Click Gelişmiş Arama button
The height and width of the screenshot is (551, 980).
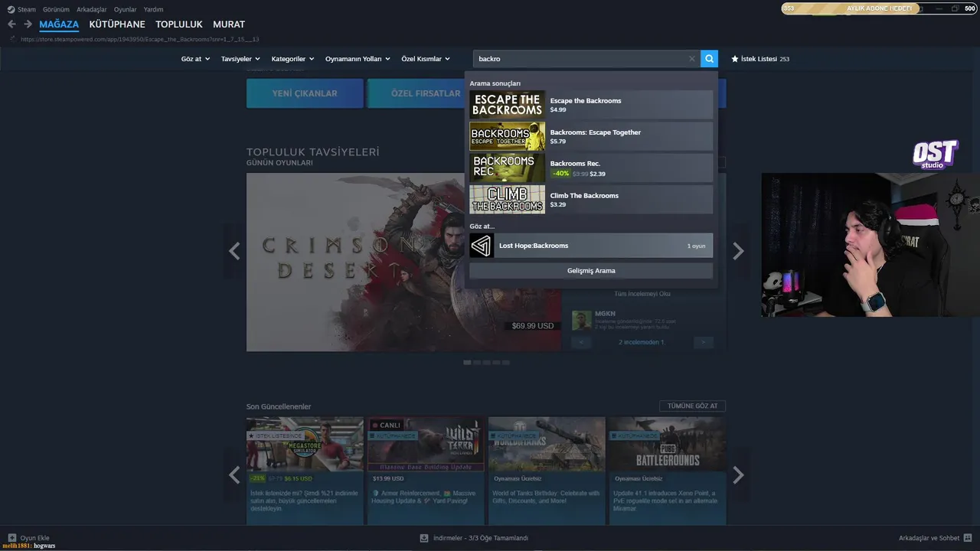(x=591, y=271)
